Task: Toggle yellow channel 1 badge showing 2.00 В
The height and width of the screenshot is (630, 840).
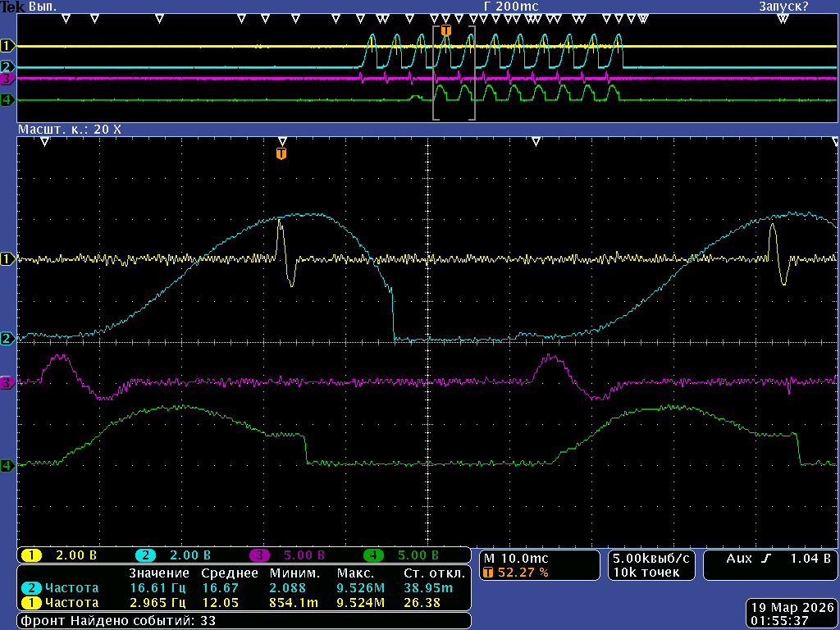Action: click(32, 555)
